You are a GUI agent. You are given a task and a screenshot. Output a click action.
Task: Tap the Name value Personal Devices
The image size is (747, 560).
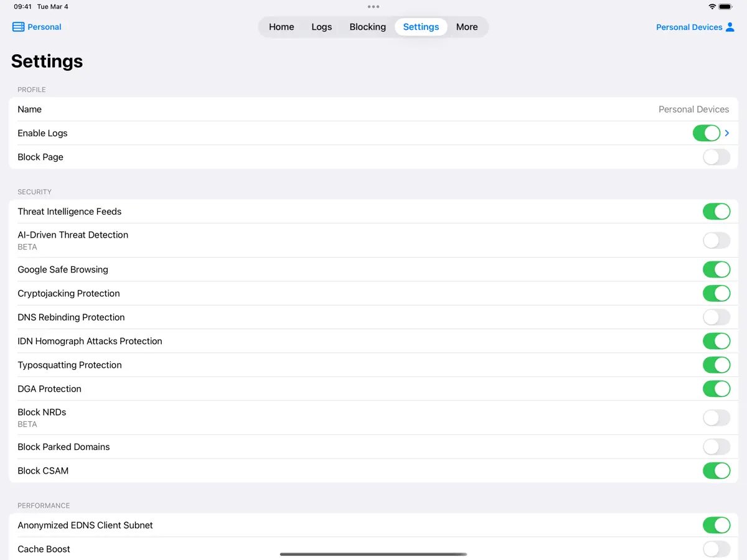pyautogui.click(x=693, y=109)
